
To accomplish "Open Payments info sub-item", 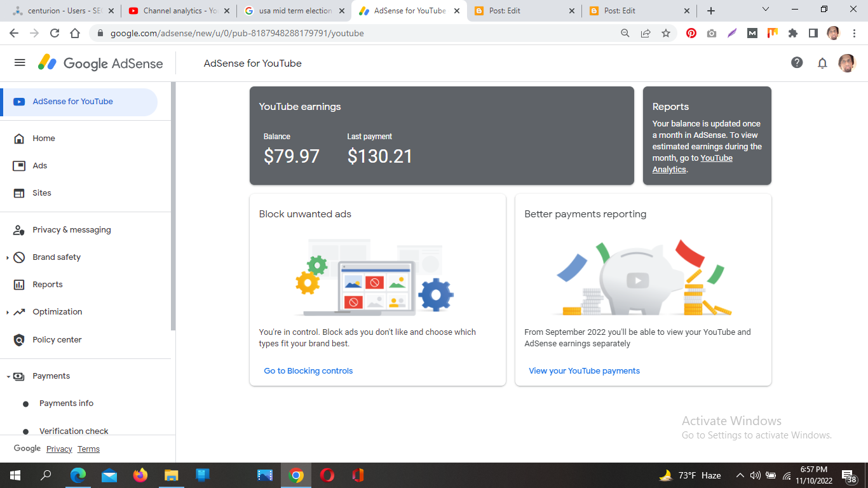I will coord(66,403).
